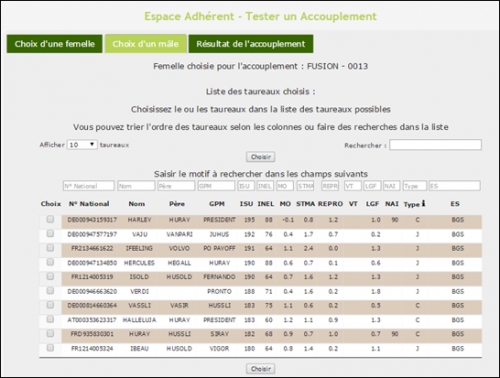The height and width of the screenshot is (378, 500).
Task: Open the Afficher taureaux count dropdown
Action: [x=82, y=145]
